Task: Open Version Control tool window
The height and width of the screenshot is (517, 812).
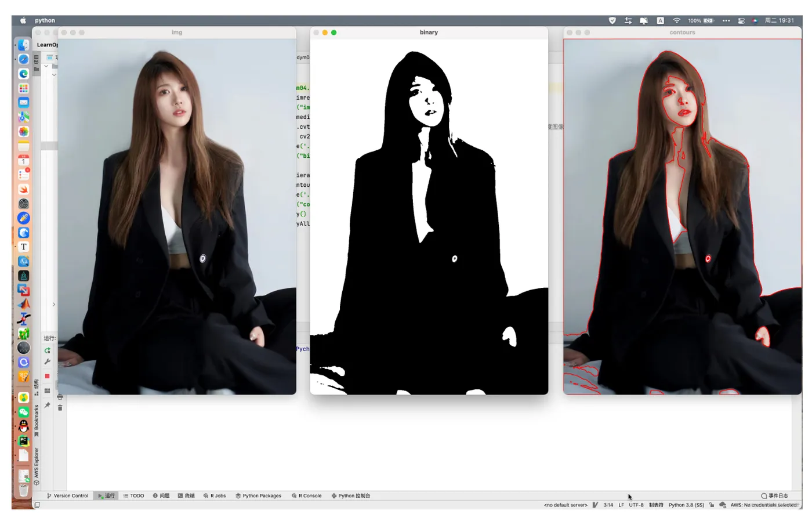Action: 67,496
